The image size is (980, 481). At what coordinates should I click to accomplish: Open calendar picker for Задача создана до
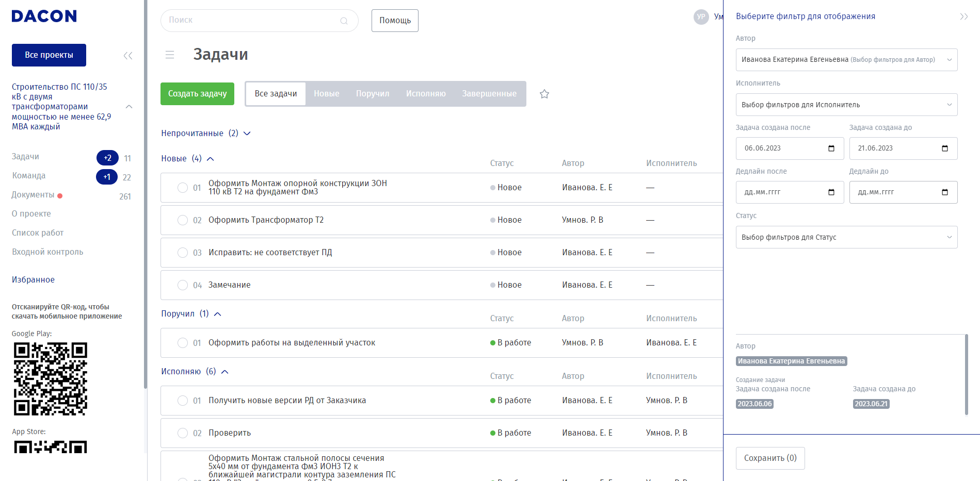tap(944, 148)
